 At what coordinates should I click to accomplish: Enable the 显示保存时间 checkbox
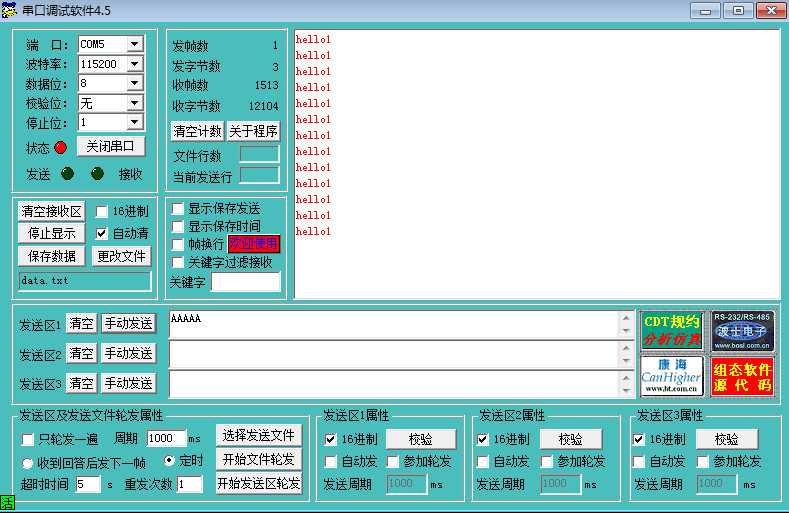[178, 227]
